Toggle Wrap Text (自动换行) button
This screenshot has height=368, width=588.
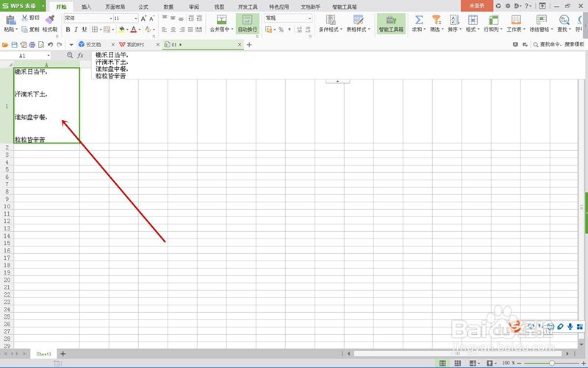click(x=248, y=24)
